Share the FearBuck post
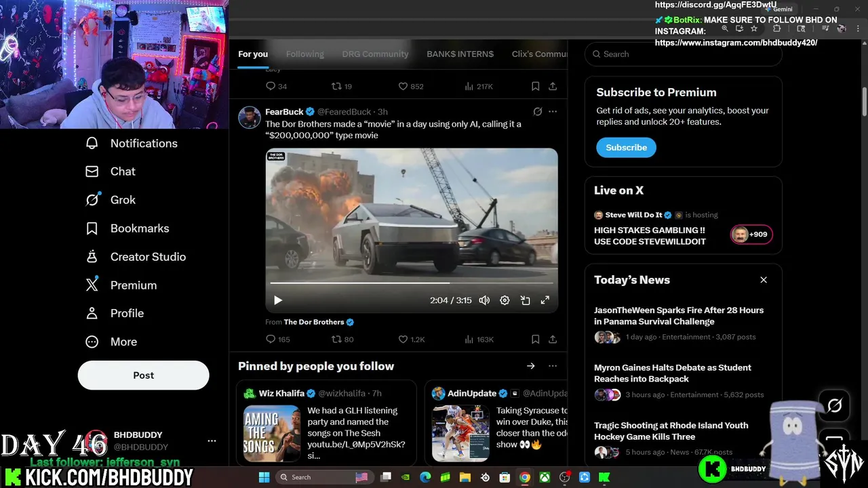The height and width of the screenshot is (488, 868). point(553,339)
